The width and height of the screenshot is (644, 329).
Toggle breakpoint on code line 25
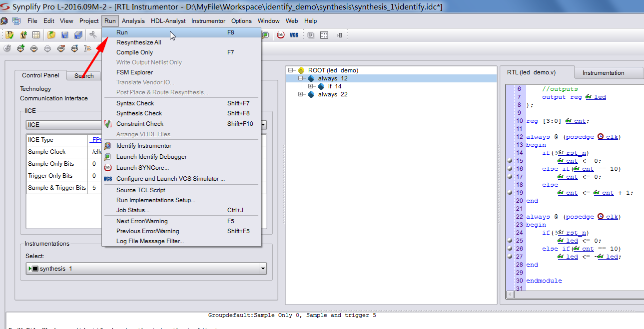pyautogui.click(x=510, y=241)
